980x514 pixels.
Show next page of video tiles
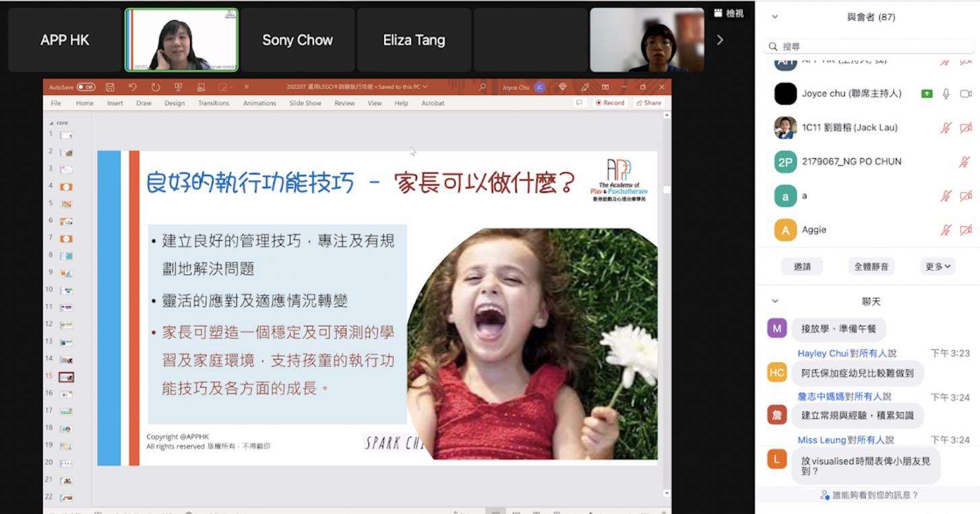[x=720, y=40]
